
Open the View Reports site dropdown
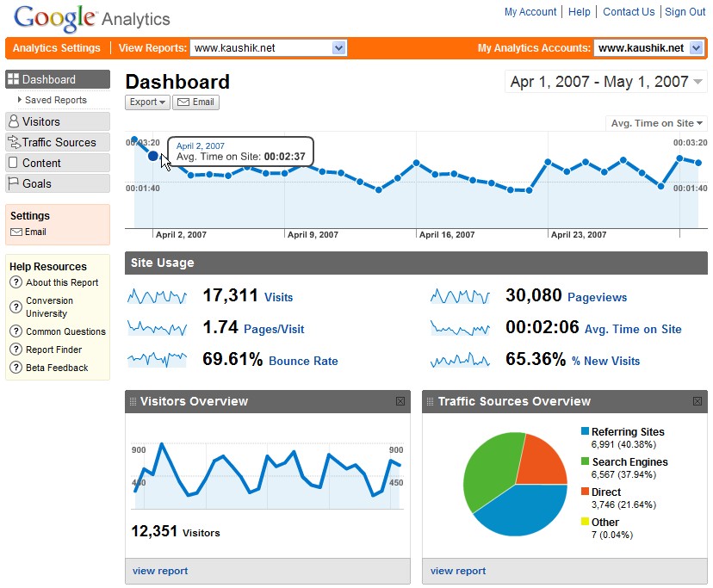[x=338, y=48]
